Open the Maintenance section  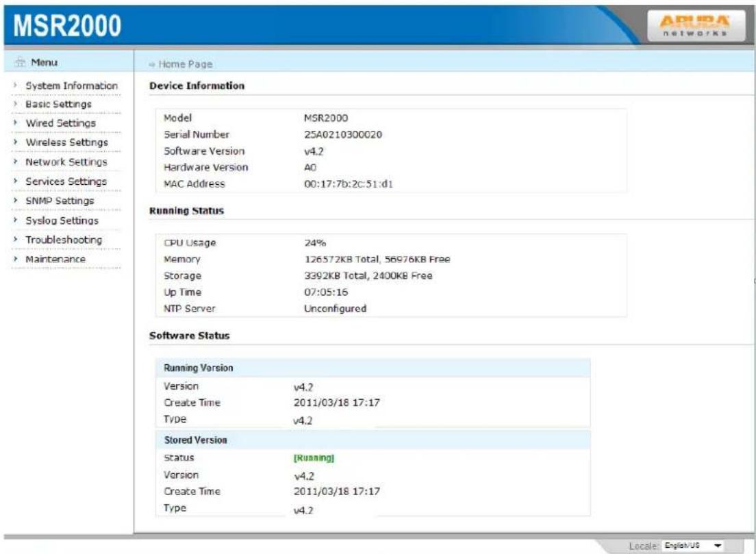click(x=55, y=259)
